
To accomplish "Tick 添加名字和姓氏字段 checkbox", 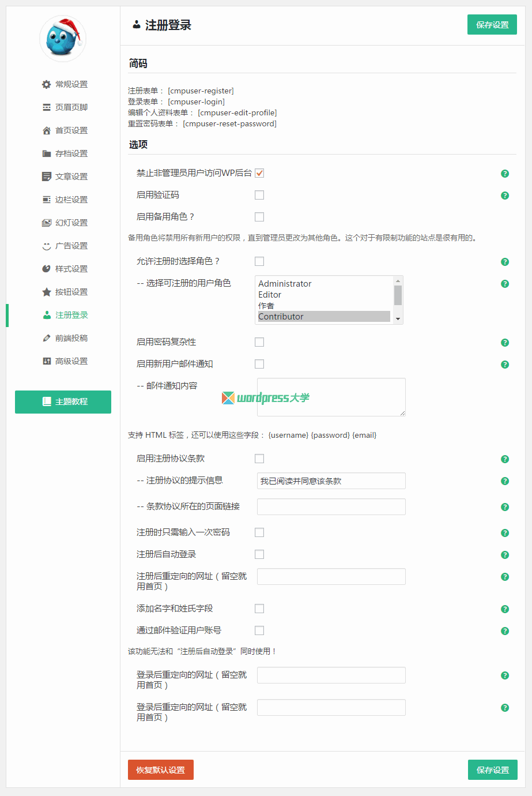I will click(x=259, y=609).
